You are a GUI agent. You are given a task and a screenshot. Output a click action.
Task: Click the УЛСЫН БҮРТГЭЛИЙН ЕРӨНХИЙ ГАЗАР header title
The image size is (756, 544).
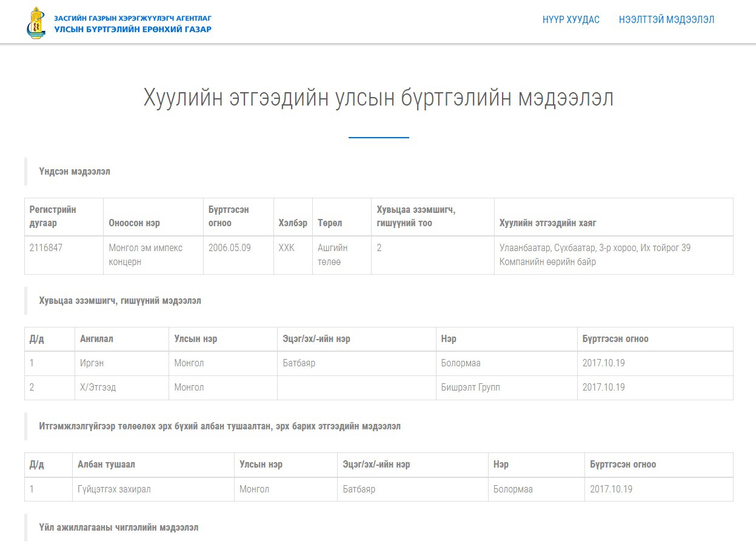(133, 29)
